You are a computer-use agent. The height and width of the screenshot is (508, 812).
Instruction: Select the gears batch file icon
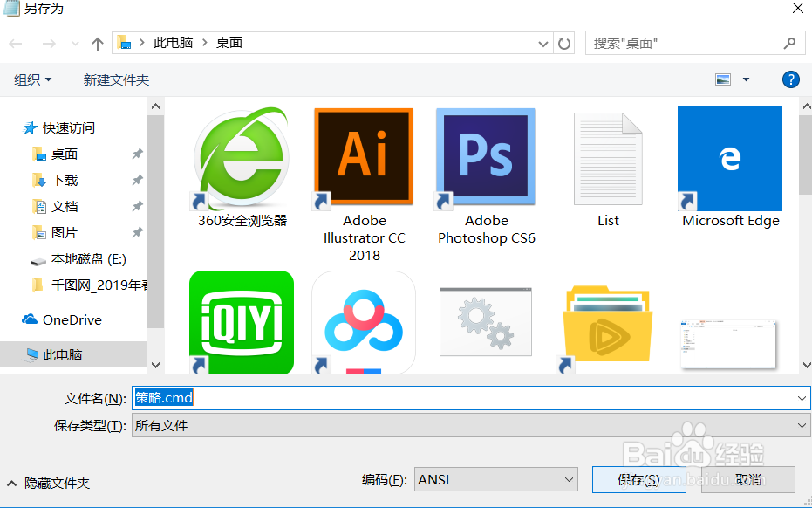486,322
